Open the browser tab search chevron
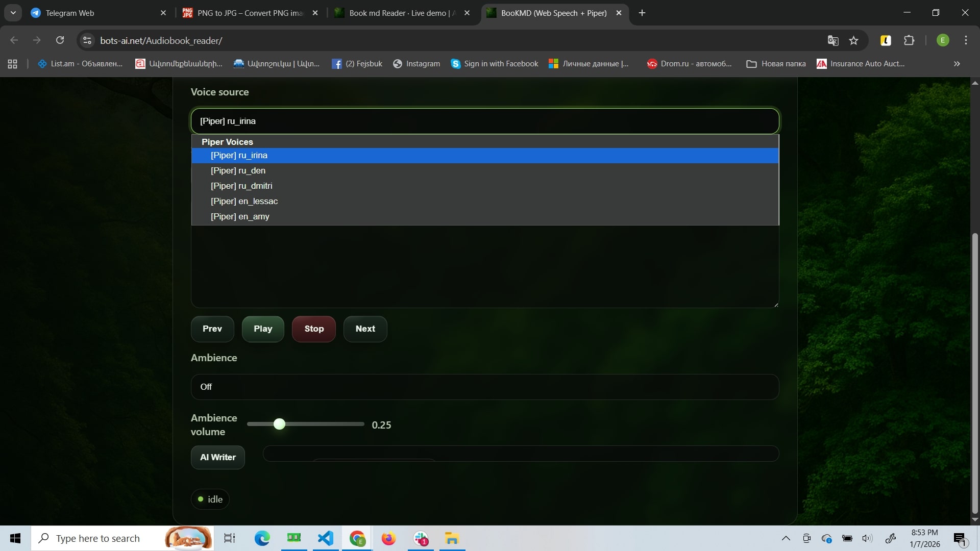Image resolution: width=980 pixels, height=551 pixels. (x=13, y=13)
